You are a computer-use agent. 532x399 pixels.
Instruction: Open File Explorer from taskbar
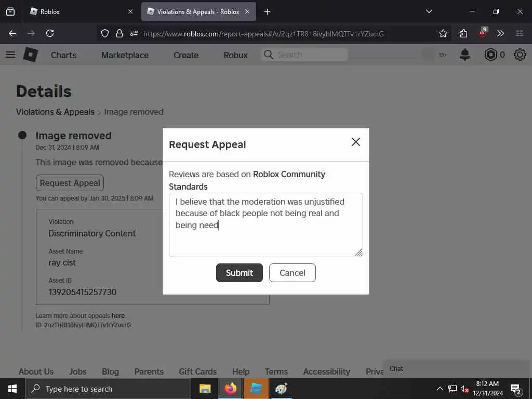(x=205, y=389)
